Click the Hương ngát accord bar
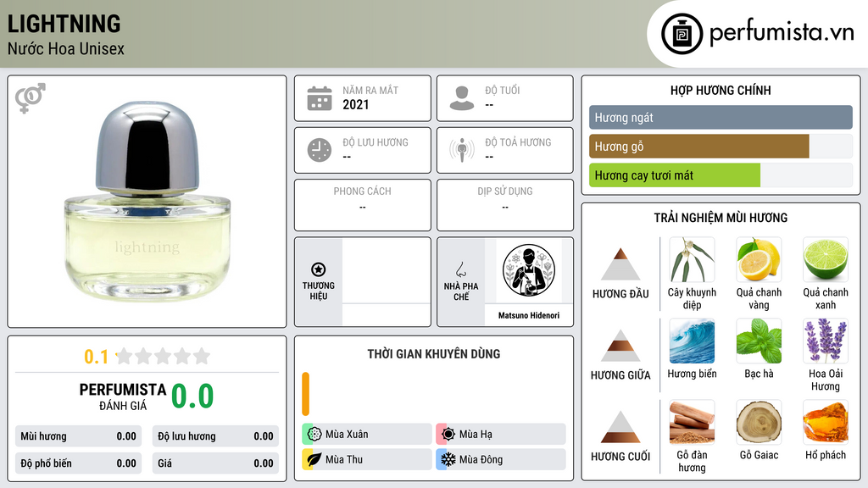Screen dimensions: 868x488 click(721, 117)
